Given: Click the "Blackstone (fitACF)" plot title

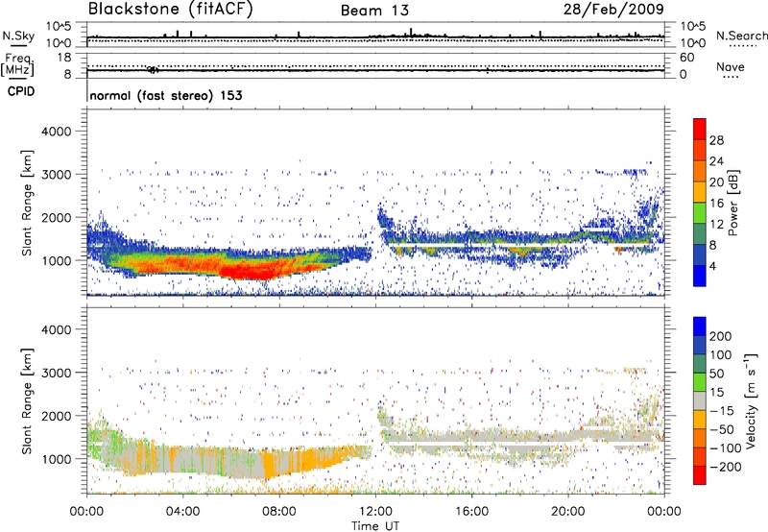Looking at the screenshot, I should pos(171,10).
